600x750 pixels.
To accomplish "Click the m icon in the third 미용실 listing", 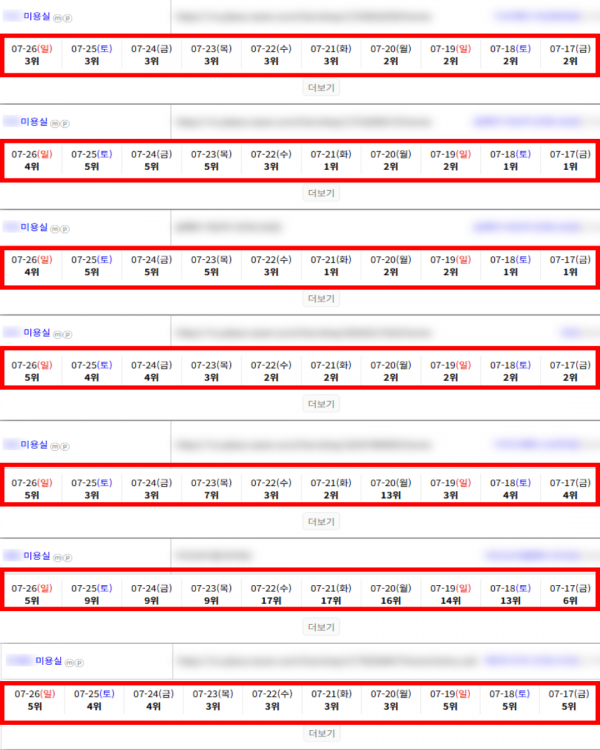I will tap(55, 229).
